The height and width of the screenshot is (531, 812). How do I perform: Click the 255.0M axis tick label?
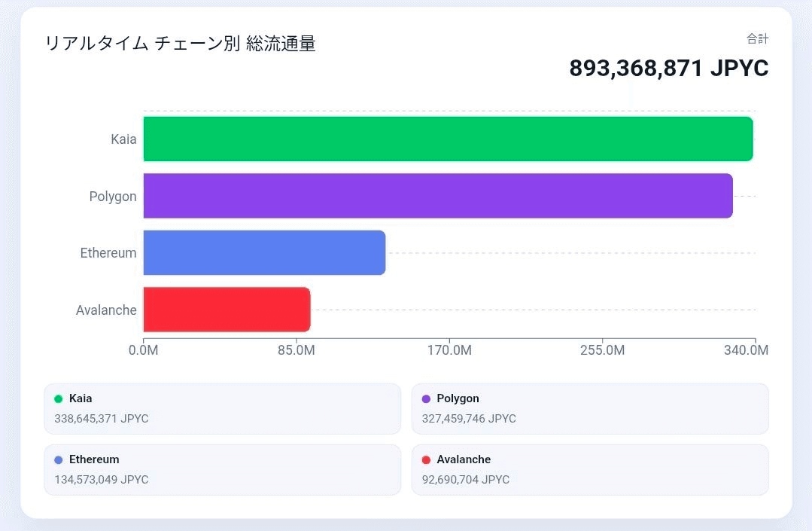(x=602, y=350)
